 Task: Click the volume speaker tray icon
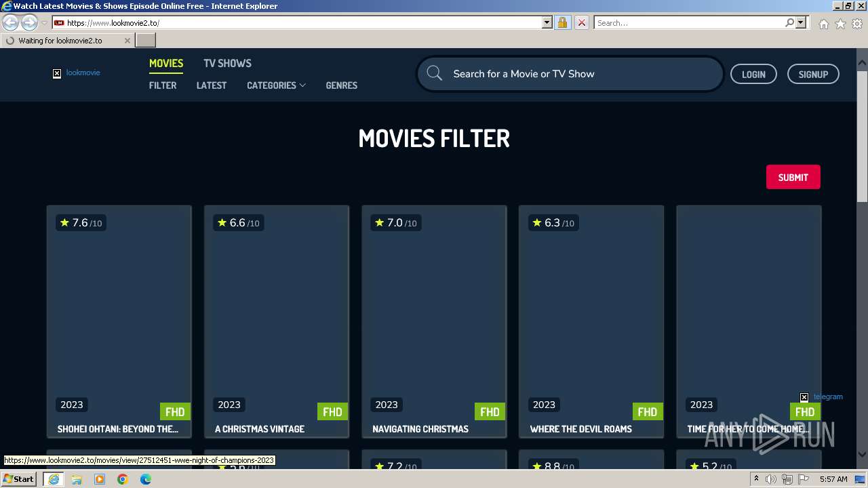click(x=770, y=479)
